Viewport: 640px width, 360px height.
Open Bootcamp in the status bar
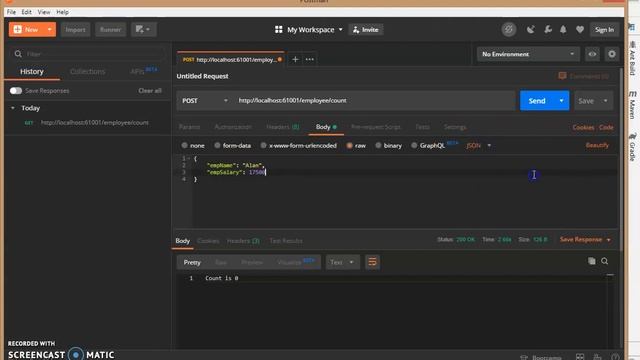tap(540, 357)
